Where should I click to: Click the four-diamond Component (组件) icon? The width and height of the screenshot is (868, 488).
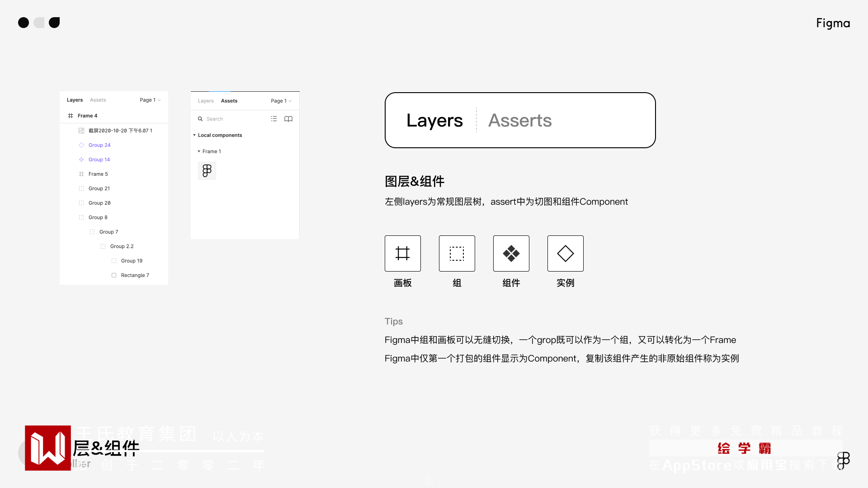tap(511, 253)
